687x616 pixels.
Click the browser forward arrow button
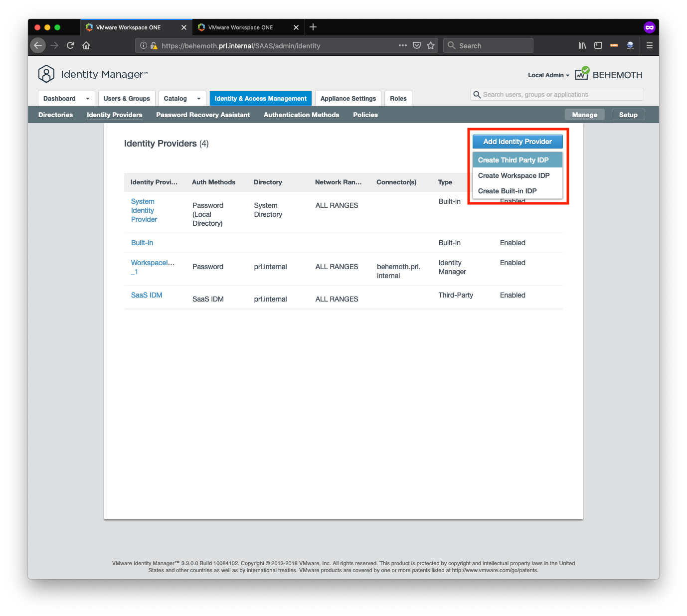54,45
